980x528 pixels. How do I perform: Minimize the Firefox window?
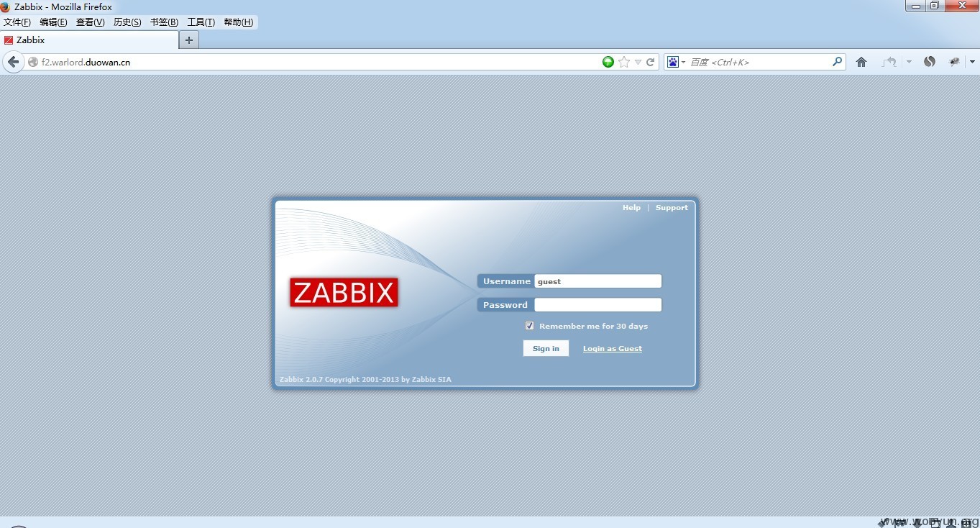(x=916, y=6)
